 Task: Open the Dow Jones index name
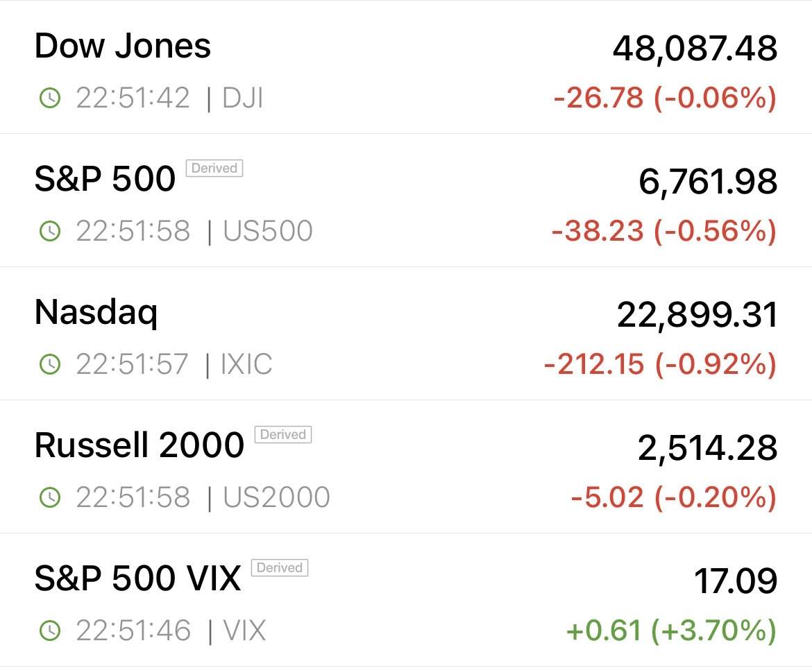click(123, 46)
